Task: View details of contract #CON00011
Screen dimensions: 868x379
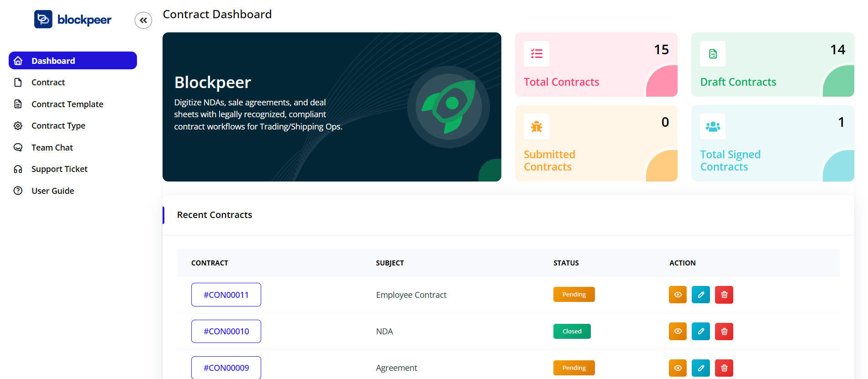Action: pyautogui.click(x=677, y=295)
